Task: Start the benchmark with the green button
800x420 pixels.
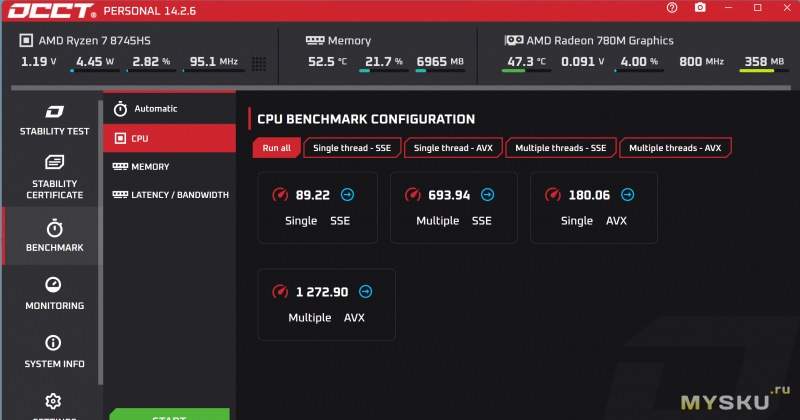Action: pyautogui.click(x=169, y=414)
